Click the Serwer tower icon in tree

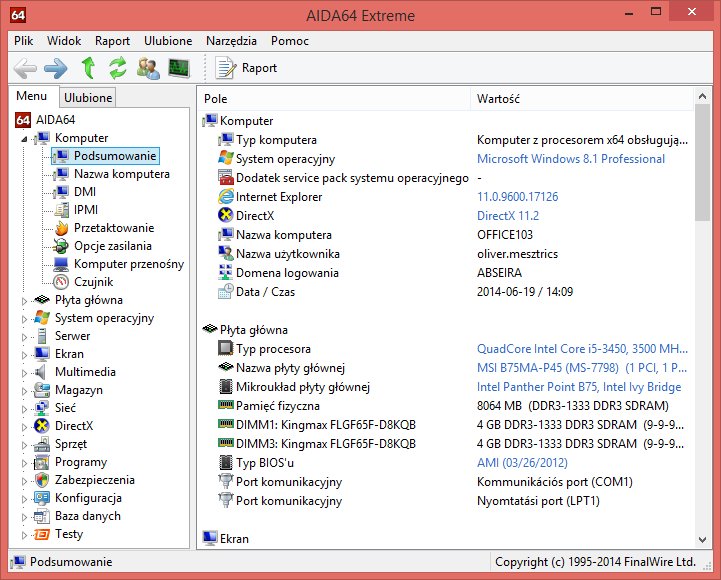point(42,336)
